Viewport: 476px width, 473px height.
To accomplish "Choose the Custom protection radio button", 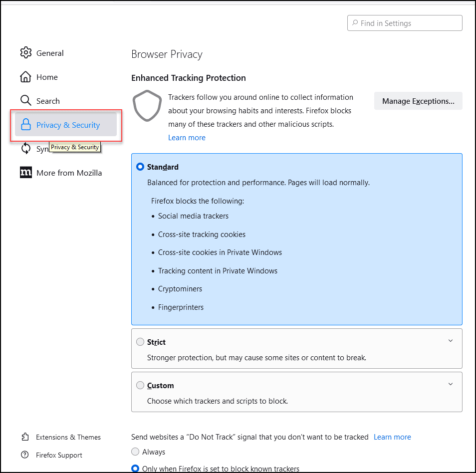I will [x=140, y=386].
